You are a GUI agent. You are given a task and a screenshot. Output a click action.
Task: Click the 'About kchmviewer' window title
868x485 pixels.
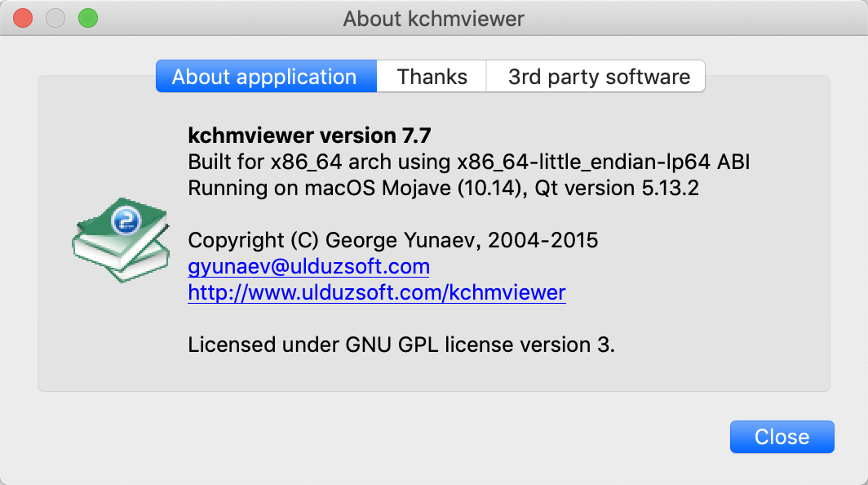click(x=433, y=19)
